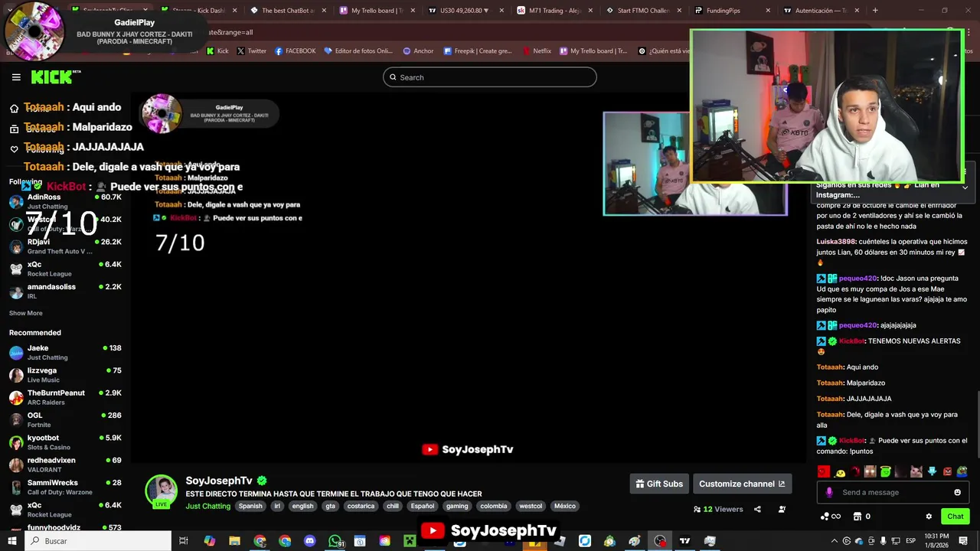Screen dimensions: 980x551
Task: Open the FACEBOOK bookmark
Action: 295,51
